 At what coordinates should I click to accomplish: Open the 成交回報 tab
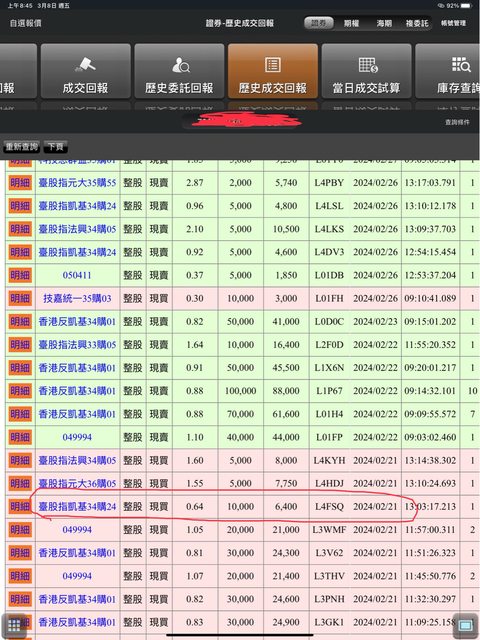click(x=86, y=71)
